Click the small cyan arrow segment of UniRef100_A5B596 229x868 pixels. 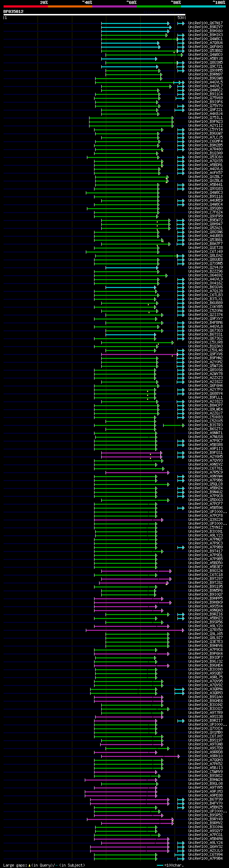pos(181,508)
